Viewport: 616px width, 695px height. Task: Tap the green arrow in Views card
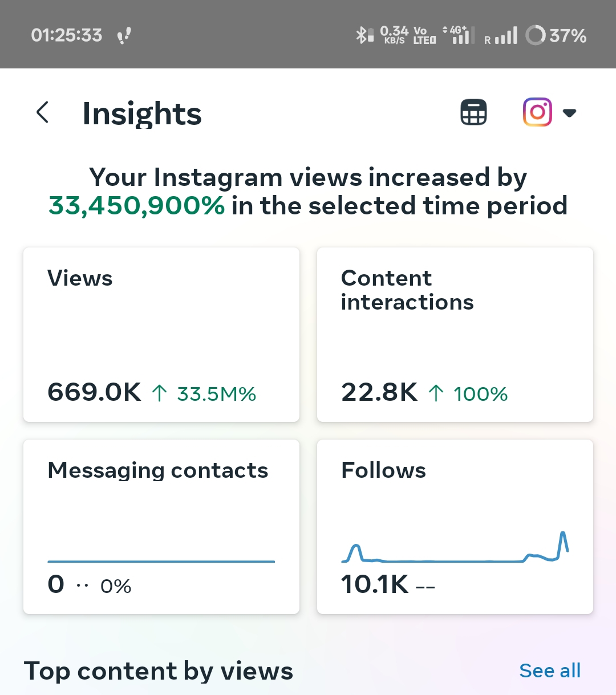[160, 393]
